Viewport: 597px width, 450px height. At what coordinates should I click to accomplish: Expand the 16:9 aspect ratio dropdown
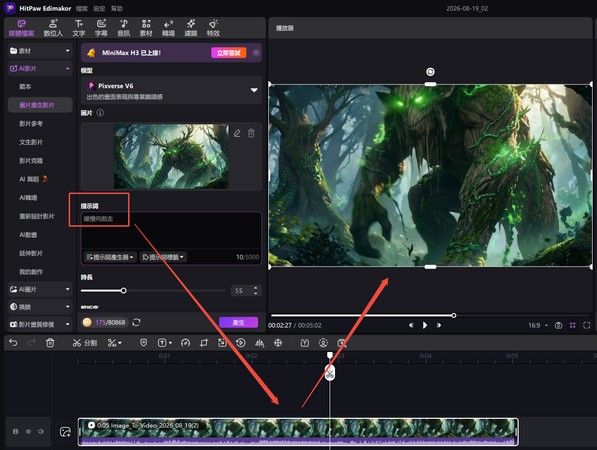click(538, 325)
